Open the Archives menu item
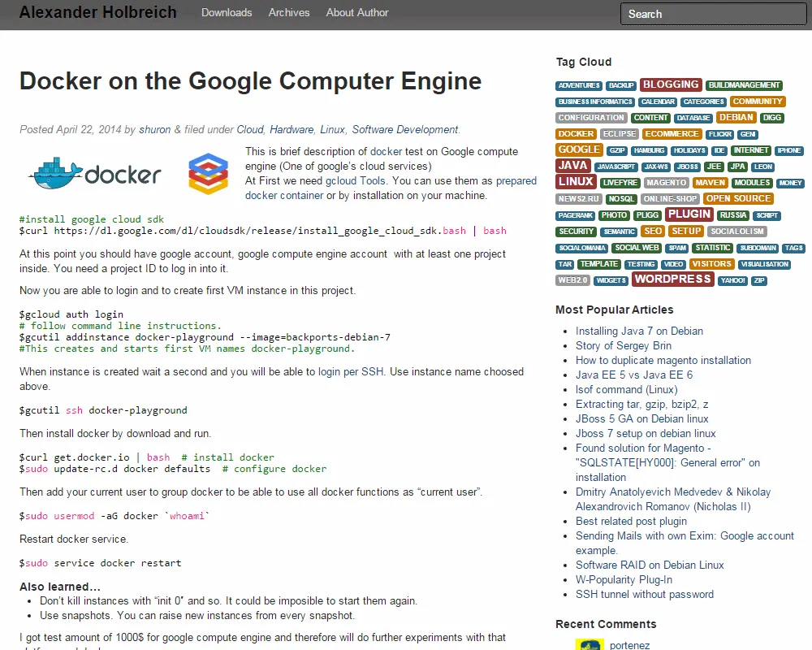The height and width of the screenshot is (650, 812). 289,12
